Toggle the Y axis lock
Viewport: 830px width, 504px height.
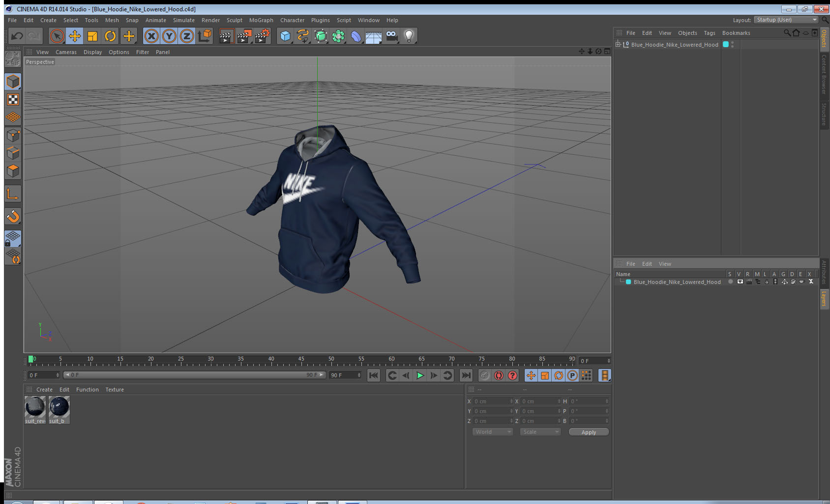pos(169,36)
